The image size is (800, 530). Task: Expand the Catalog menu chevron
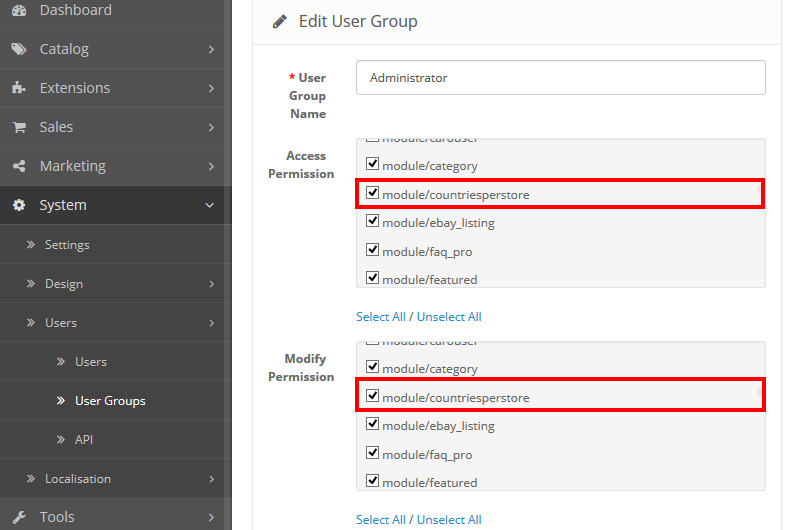tap(211, 49)
